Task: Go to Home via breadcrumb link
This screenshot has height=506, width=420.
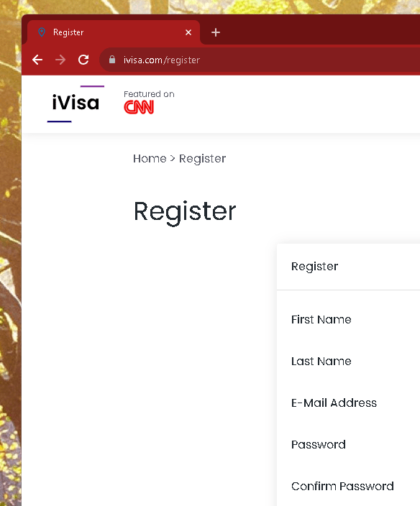Action: pyautogui.click(x=150, y=158)
